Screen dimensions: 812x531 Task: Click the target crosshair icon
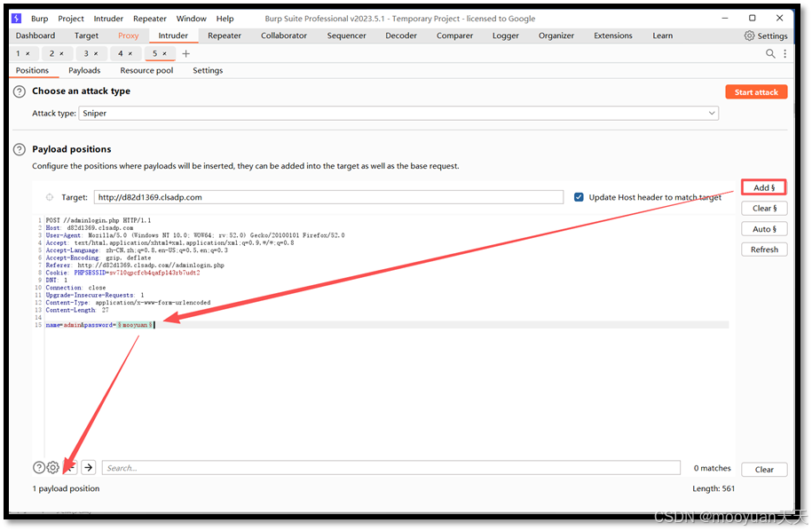tap(50, 197)
